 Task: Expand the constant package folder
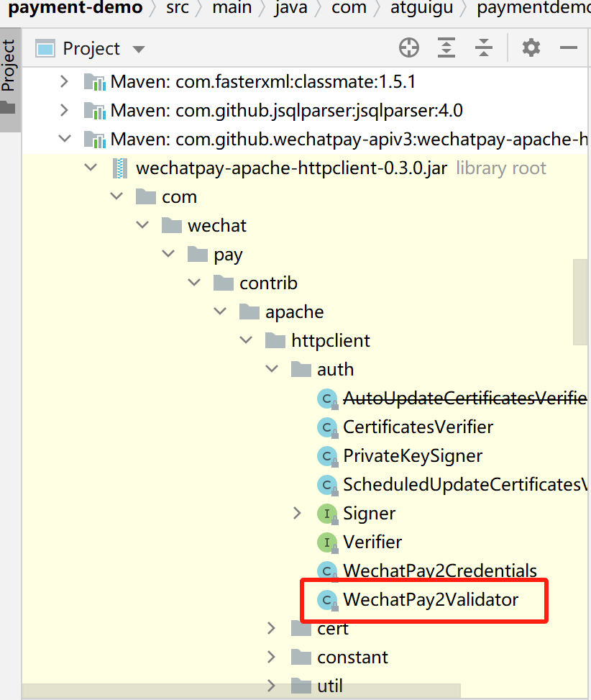pyautogui.click(x=271, y=657)
